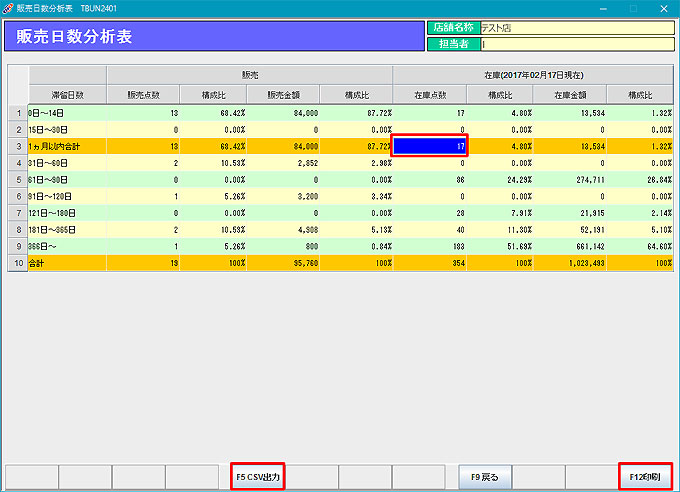This screenshot has height=492, width=680.
Task: Click the 販売金額 column header
Action: (x=284, y=95)
